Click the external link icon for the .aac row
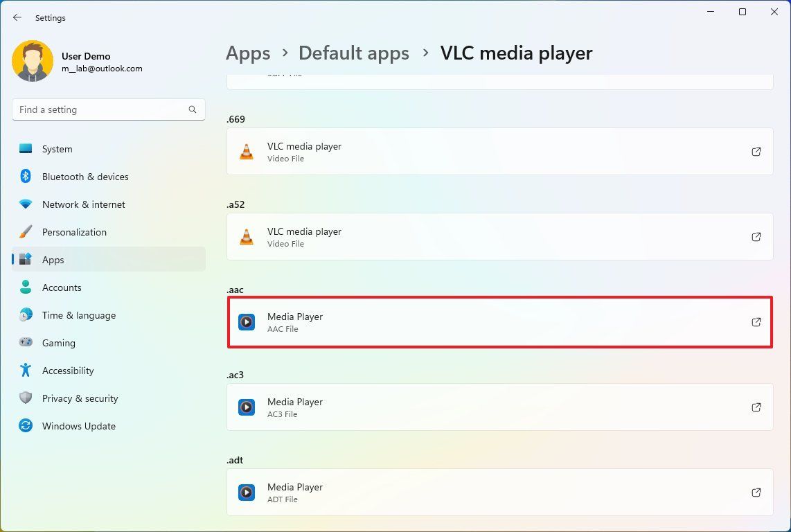Image resolution: width=791 pixels, height=532 pixels. pyautogui.click(x=756, y=321)
